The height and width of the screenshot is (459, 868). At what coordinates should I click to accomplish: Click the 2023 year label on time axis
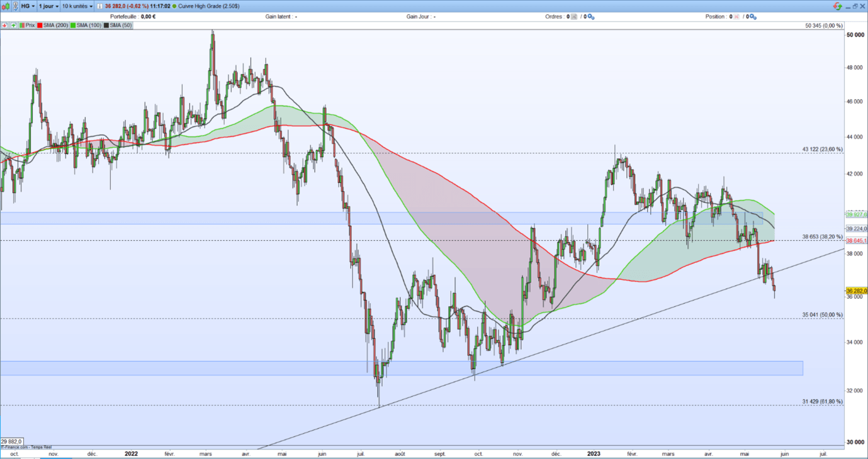coord(595,453)
